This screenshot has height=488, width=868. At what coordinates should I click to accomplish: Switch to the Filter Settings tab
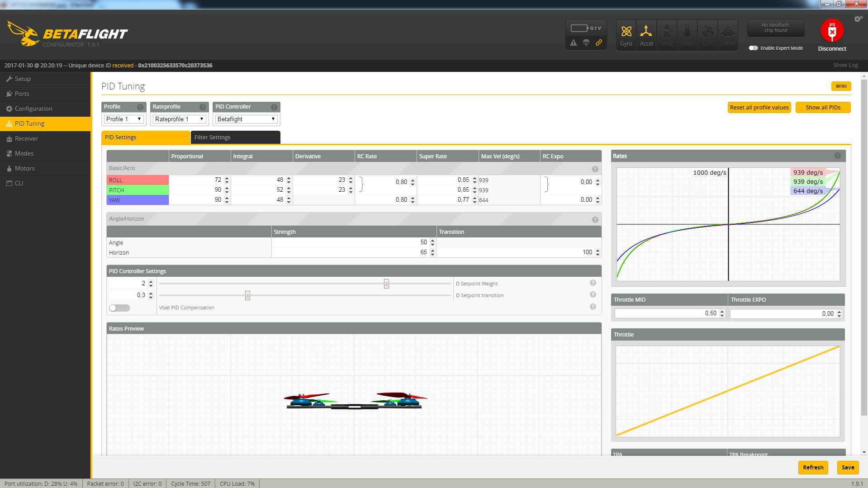[x=235, y=137]
